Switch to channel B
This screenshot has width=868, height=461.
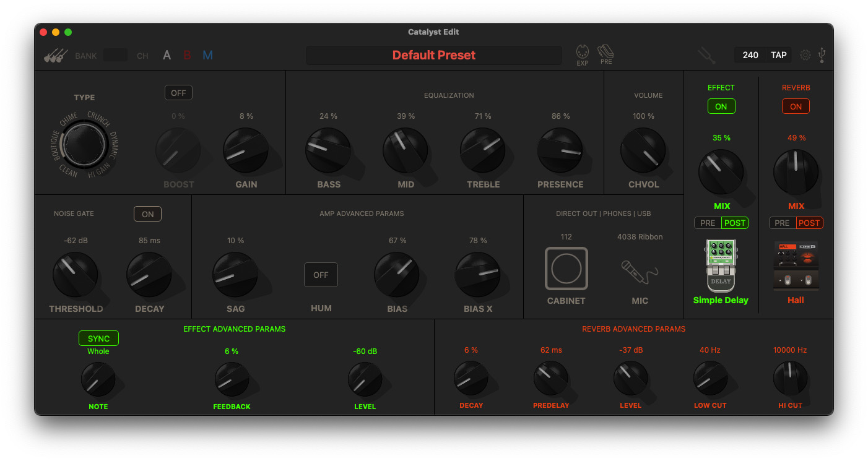(187, 55)
